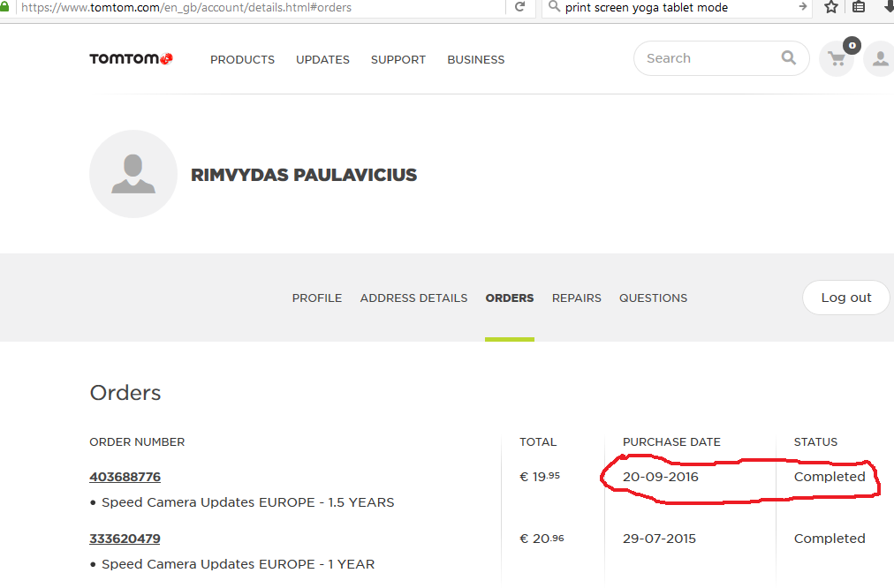Click Completed status of order 333620479

tap(830, 539)
